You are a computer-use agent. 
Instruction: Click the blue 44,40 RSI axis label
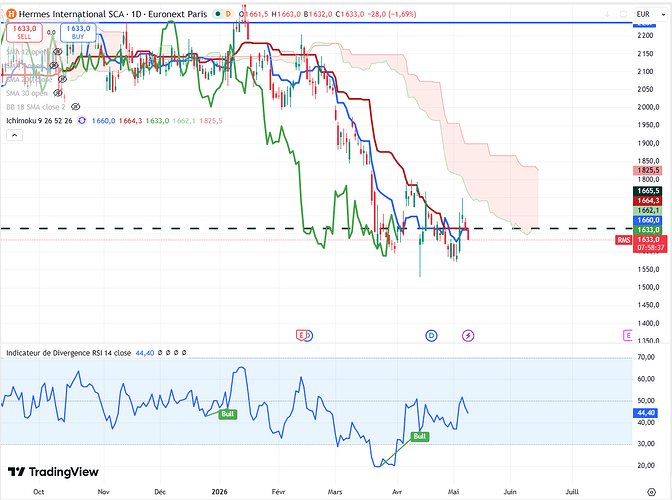[x=646, y=413]
